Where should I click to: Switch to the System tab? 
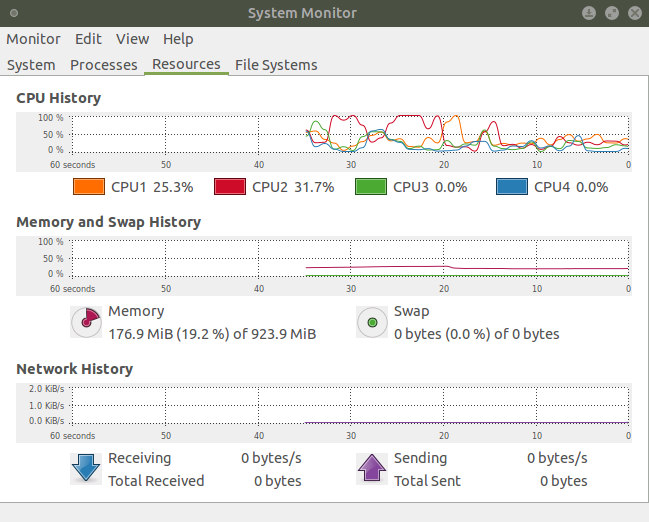(31, 65)
